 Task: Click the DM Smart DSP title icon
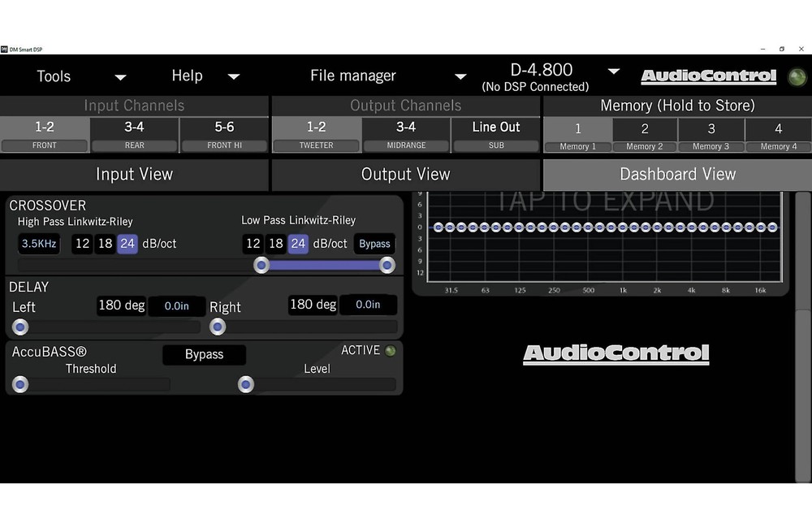tap(4, 50)
